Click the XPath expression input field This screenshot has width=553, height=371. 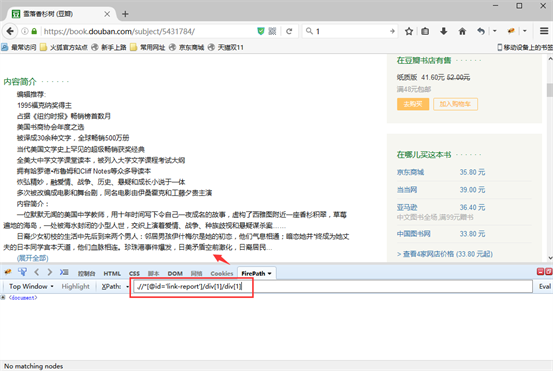(x=333, y=286)
